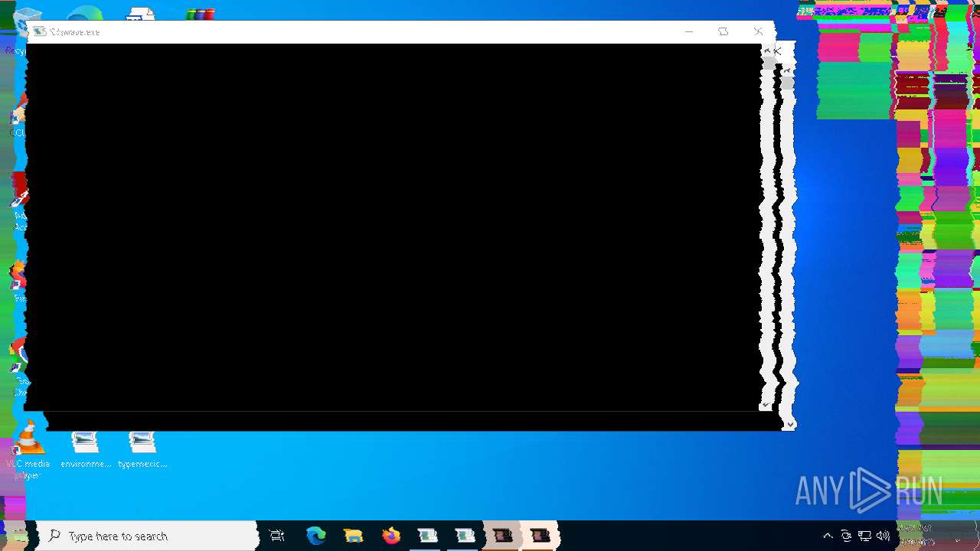Viewport: 980px width, 551px height.
Task: Open the environme... image file on desktop
Action: coord(86,450)
